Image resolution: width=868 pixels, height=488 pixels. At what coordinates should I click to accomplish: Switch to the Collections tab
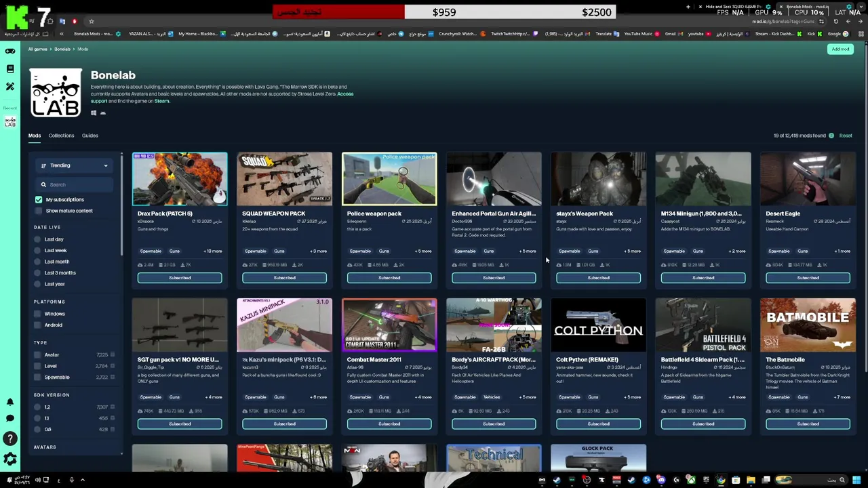[x=61, y=136]
